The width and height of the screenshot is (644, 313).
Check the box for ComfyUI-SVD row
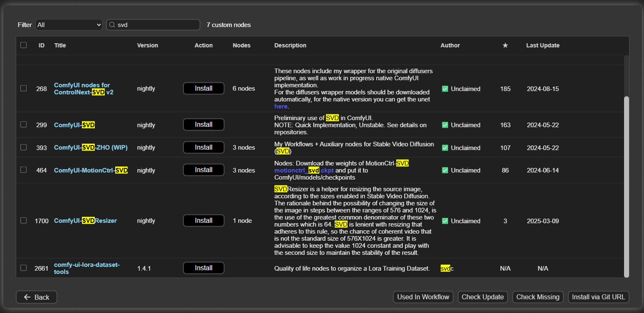23,124
